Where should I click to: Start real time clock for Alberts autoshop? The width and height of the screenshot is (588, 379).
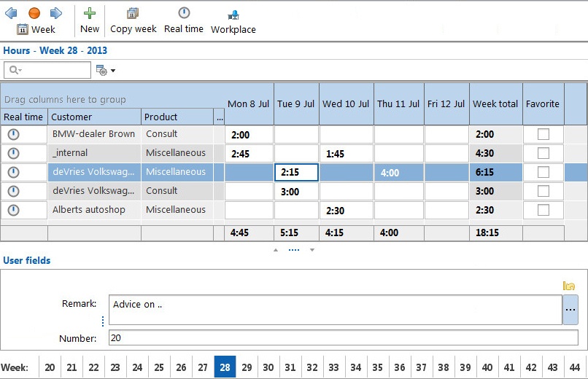tap(14, 210)
